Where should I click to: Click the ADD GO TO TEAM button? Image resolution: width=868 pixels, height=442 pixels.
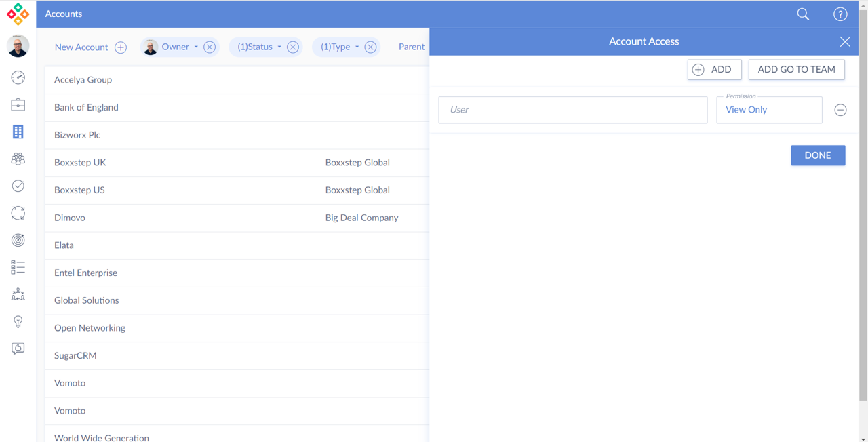click(796, 70)
